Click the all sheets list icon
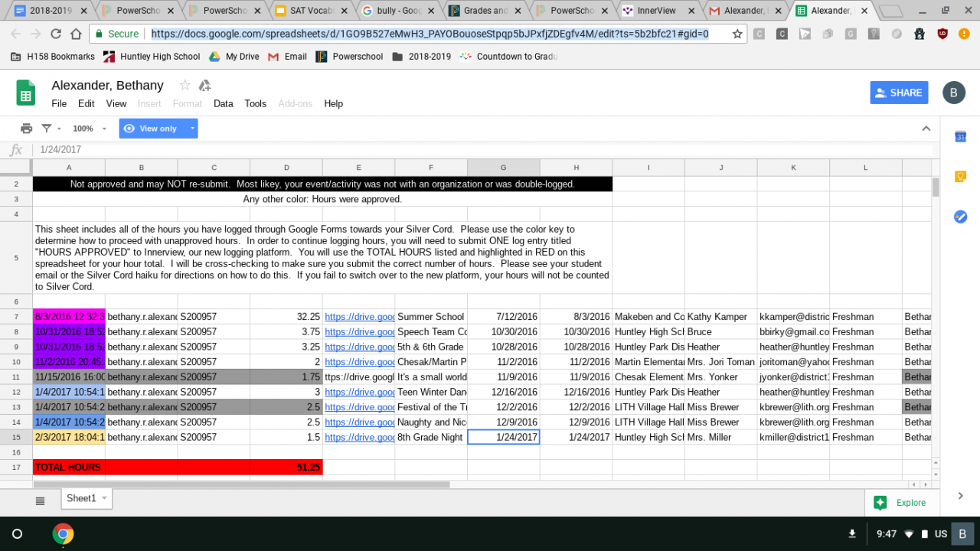Screen dimensions: 980x551 40,500
